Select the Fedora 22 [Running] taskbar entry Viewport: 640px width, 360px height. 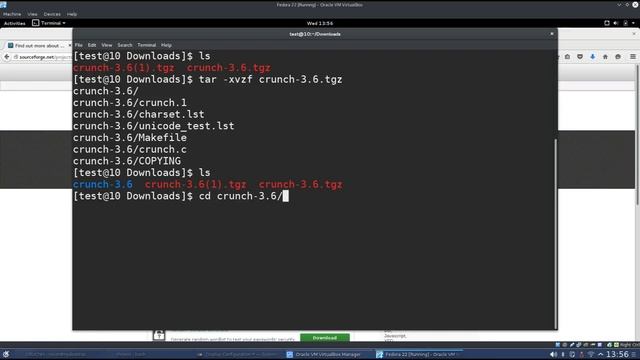[418, 354]
